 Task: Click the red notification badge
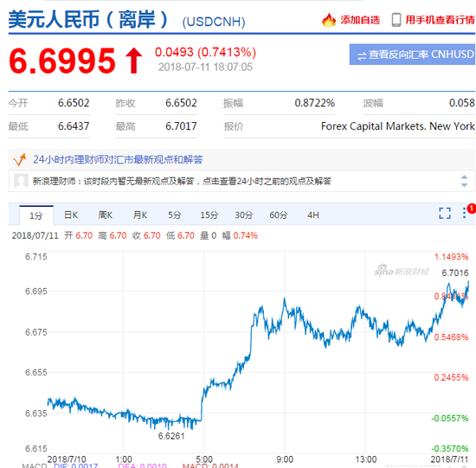point(472,208)
